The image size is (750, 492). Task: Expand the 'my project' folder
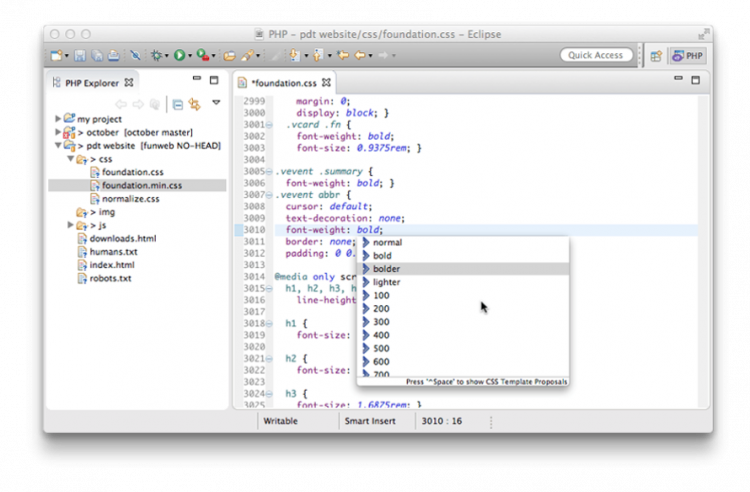point(58,118)
